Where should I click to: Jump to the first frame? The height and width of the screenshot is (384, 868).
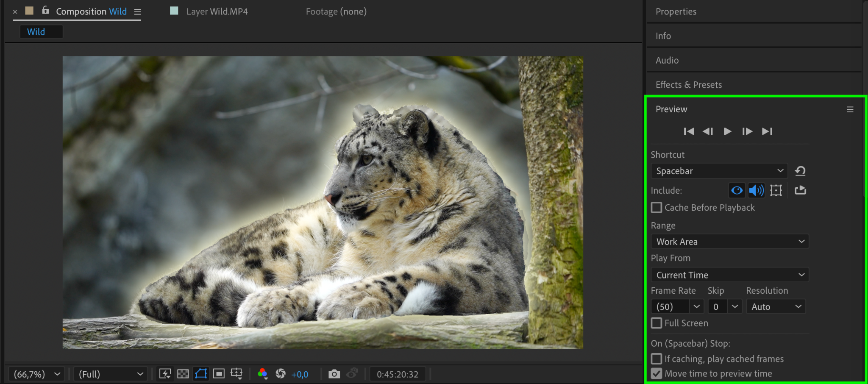tap(689, 131)
